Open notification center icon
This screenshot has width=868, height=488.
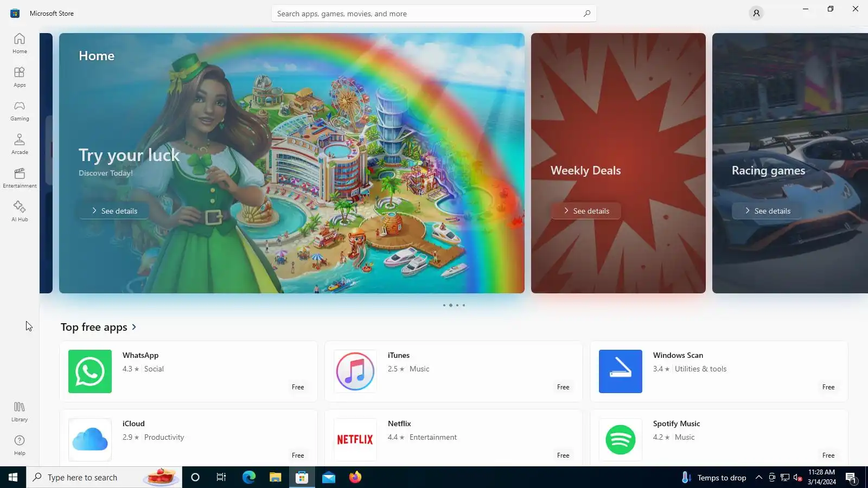pyautogui.click(x=851, y=478)
